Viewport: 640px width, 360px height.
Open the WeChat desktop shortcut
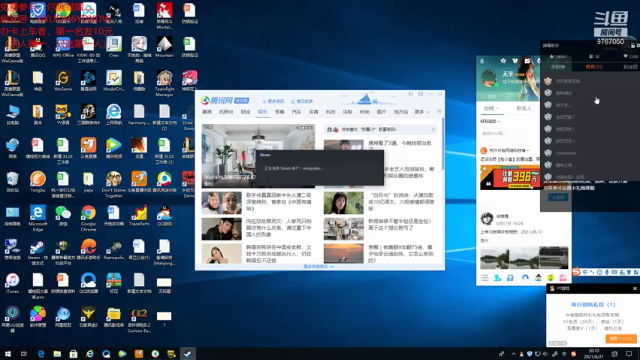[63, 216]
